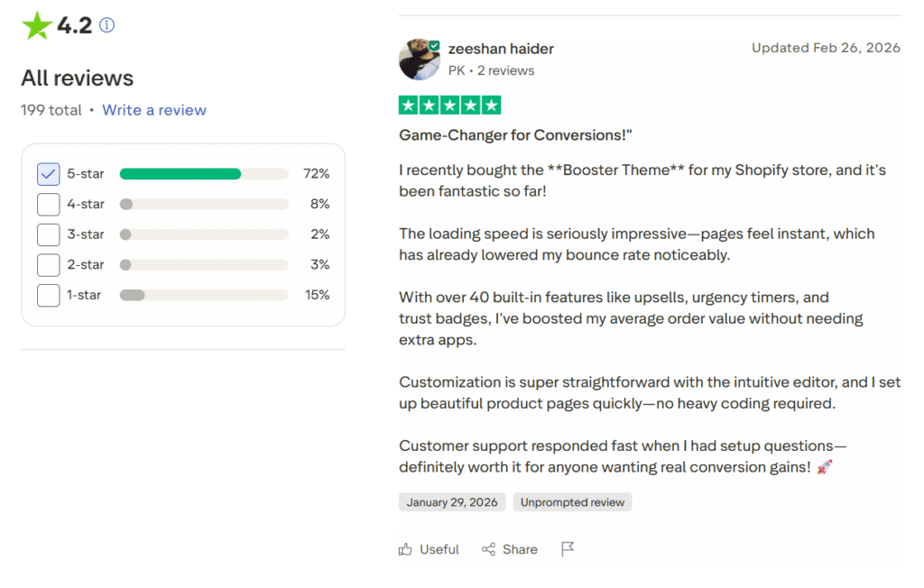924x588 pixels.
Task: Expand the 3-star reviews filter
Action: tap(48, 234)
